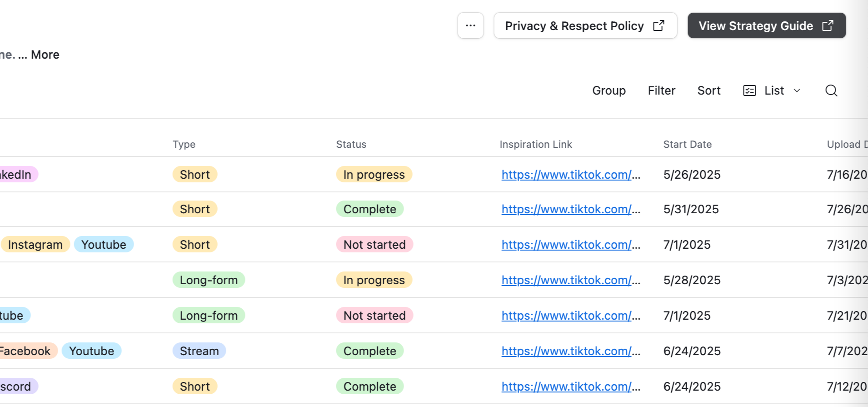Click the Status column header
Viewport: 868px width, 407px height.
351,144
